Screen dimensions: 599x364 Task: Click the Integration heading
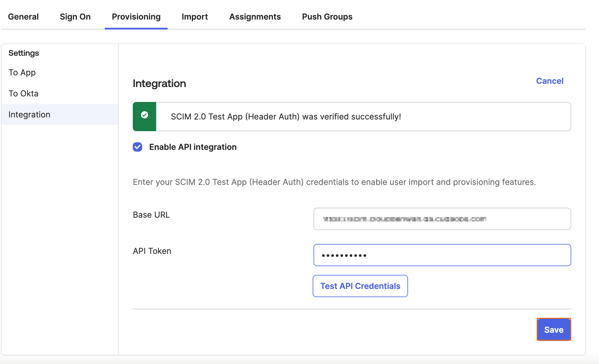159,84
